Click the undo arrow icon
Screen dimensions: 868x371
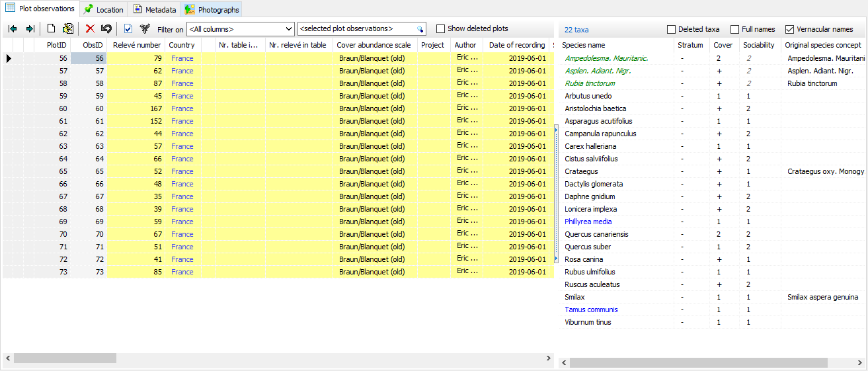(x=106, y=29)
